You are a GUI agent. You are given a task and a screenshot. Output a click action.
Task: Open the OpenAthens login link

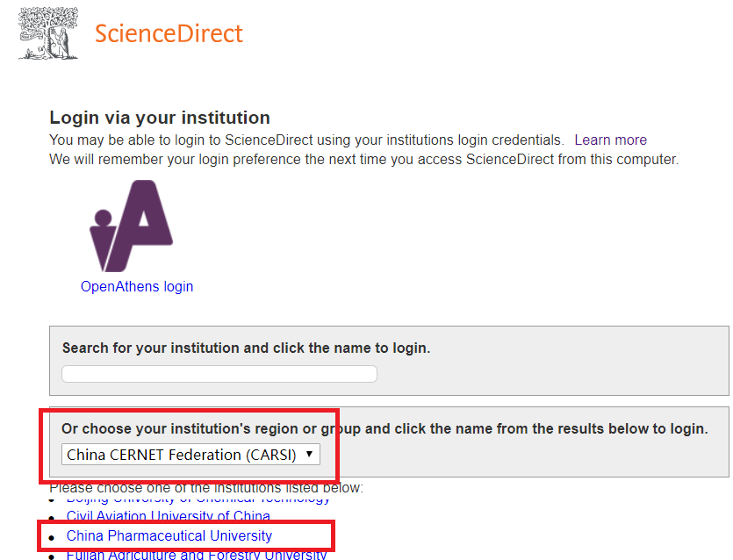[137, 286]
